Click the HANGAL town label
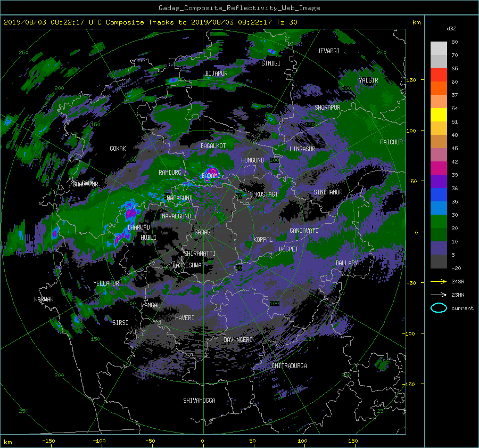479x448 pixels. tap(151, 305)
